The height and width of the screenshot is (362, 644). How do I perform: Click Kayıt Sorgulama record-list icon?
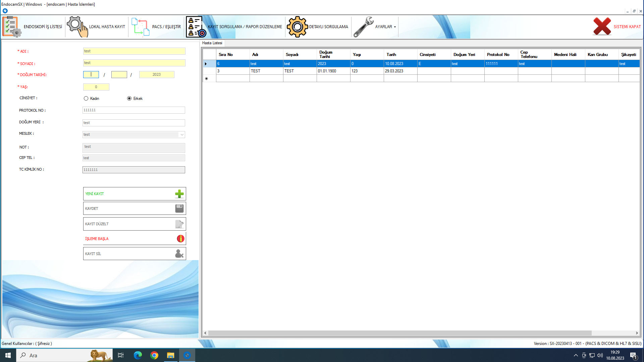tap(196, 27)
